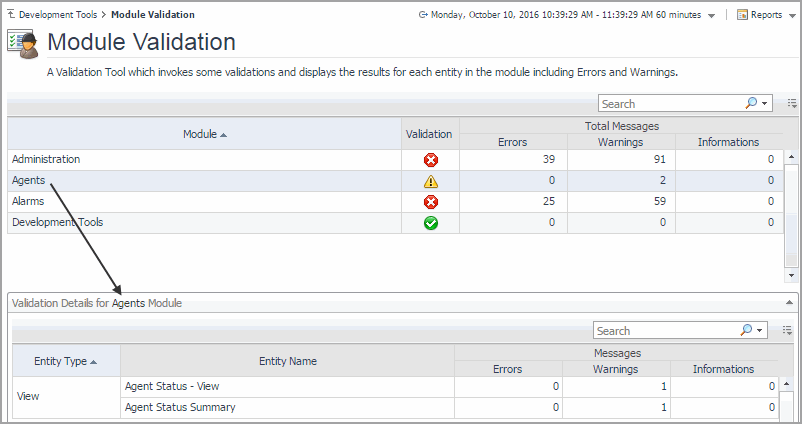Image resolution: width=802 pixels, height=424 pixels.
Task: Click the Administration error status icon
Action: pos(431,160)
